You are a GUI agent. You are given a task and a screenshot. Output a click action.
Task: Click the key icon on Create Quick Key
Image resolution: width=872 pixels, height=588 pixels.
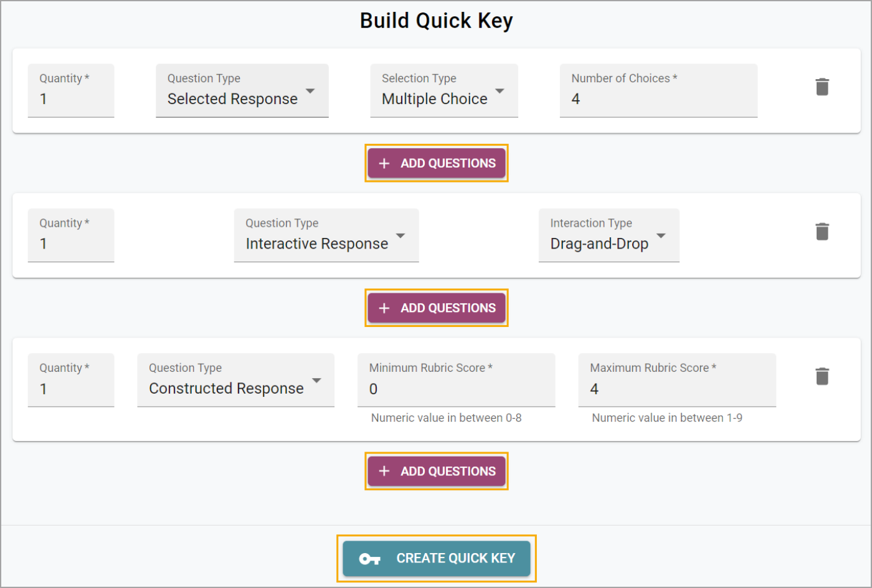pyautogui.click(x=370, y=559)
